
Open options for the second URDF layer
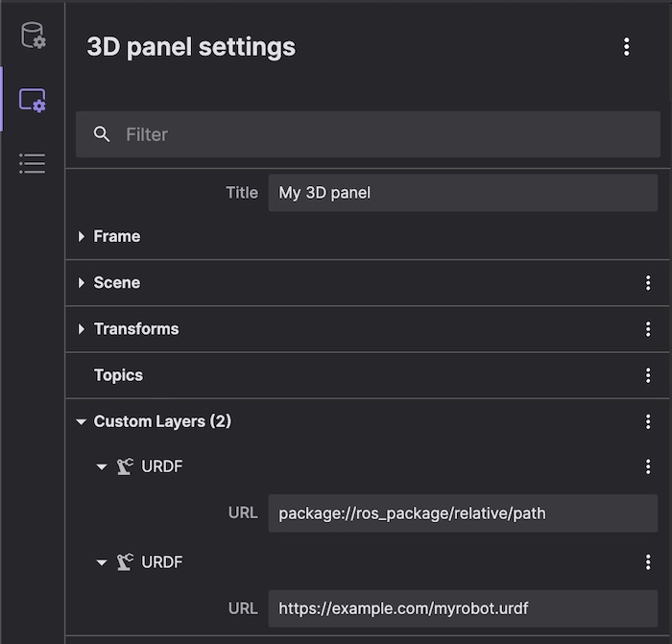click(x=648, y=562)
